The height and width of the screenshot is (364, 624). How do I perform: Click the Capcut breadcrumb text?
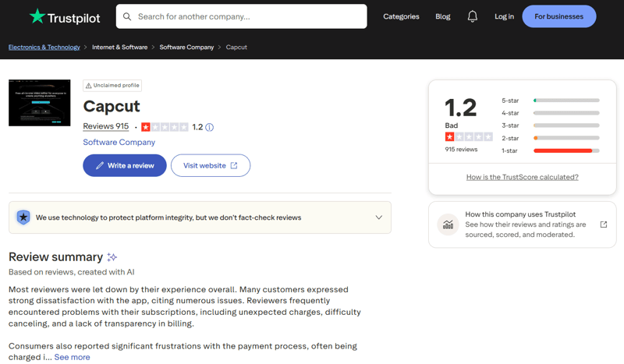coord(236,47)
